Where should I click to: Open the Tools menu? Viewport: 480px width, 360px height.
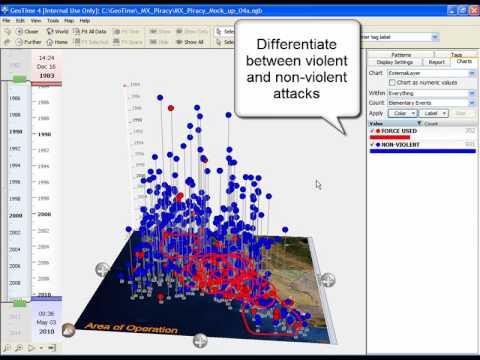[x=53, y=21]
